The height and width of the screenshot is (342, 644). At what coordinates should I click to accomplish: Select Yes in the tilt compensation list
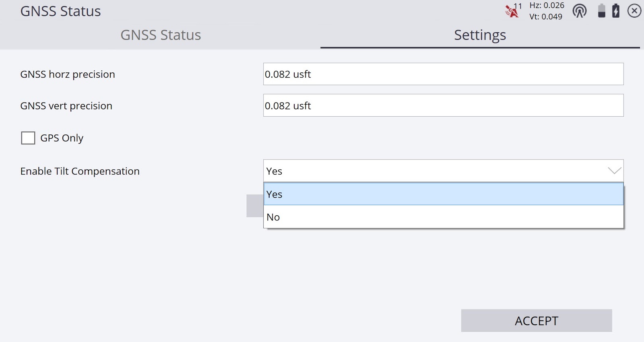[x=444, y=194]
